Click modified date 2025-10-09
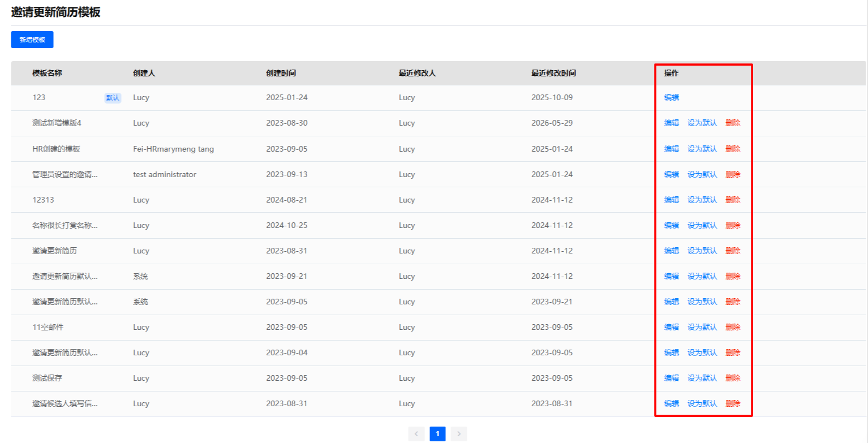 552,97
